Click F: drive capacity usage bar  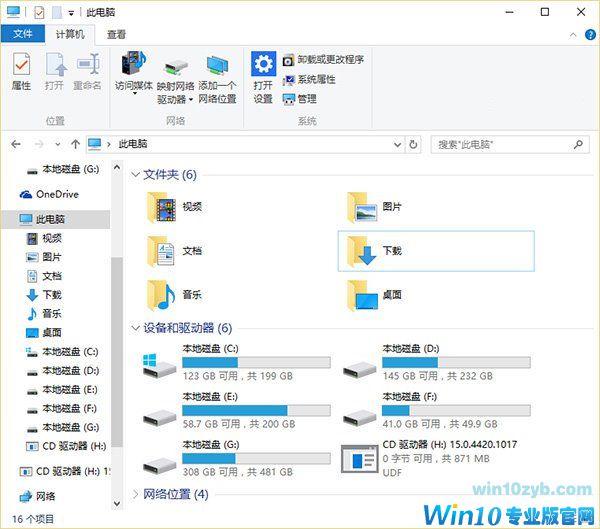[456, 410]
